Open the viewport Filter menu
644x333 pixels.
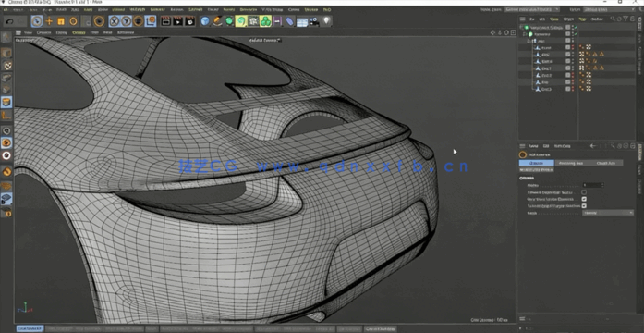pos(94,32)
